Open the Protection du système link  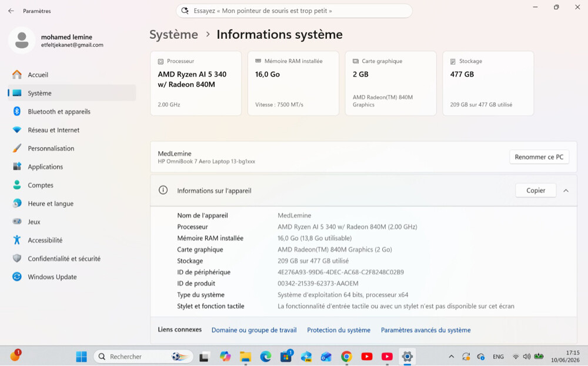point(339,330)
